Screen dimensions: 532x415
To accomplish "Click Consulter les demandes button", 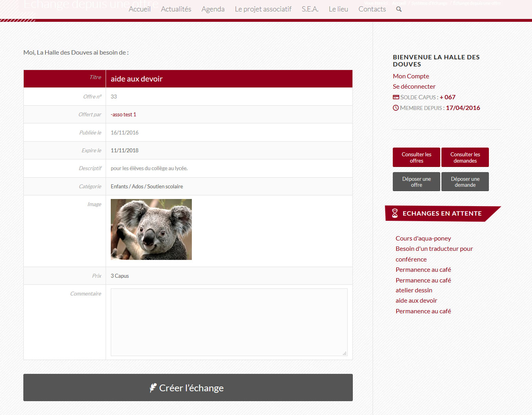I will pos(465,157).
